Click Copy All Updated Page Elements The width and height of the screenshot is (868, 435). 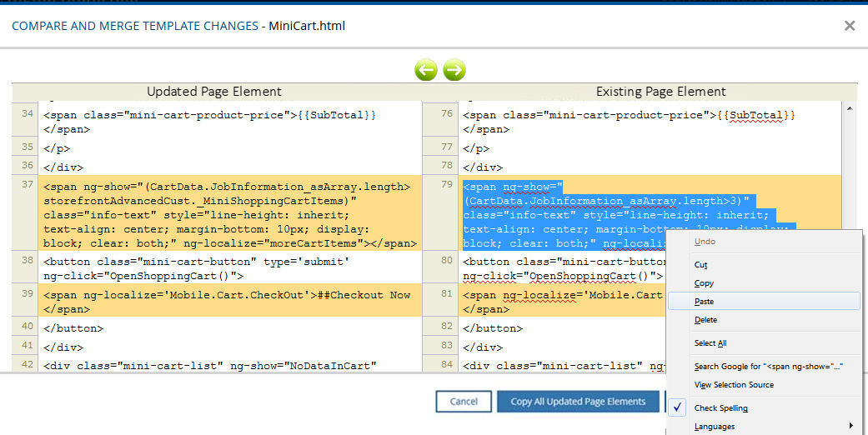pos(578,402)
